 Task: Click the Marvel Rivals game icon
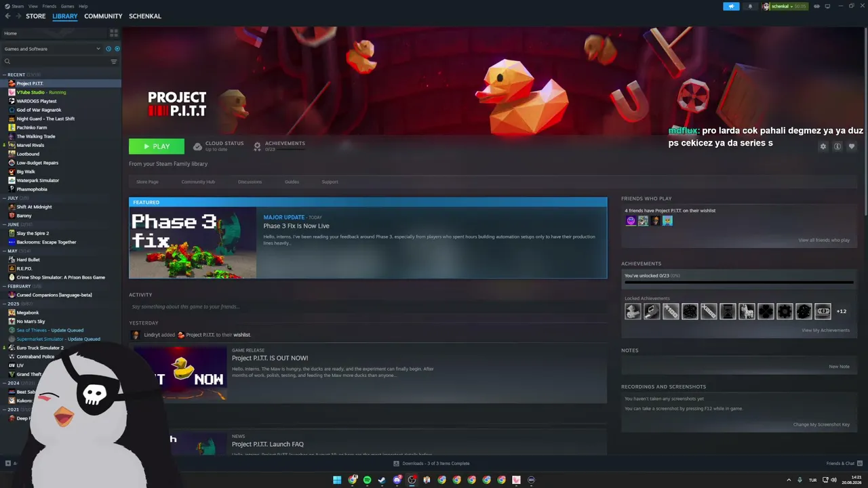(x=12, y=145)
